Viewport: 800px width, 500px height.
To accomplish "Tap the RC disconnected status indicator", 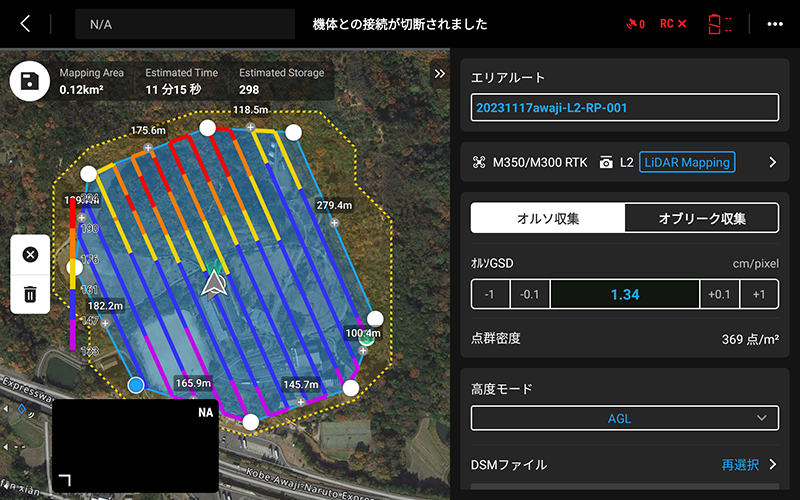I will point(673,24).
